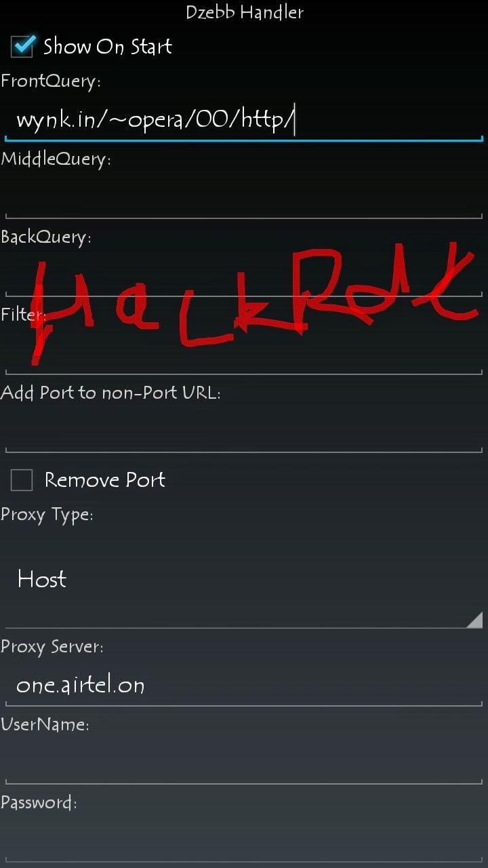488x868 pixels.
Task: Click the MiddleQuery label
Action: coord(56,159)
